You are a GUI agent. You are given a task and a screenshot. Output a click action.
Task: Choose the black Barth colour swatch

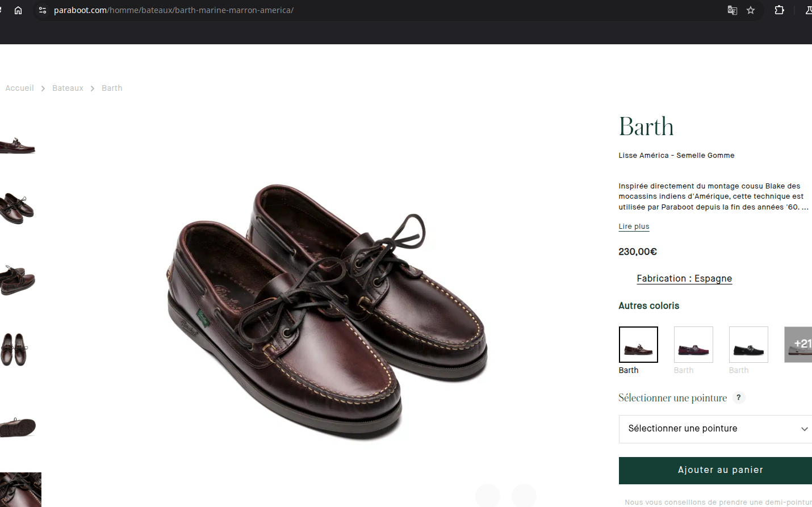click(748, 345)
